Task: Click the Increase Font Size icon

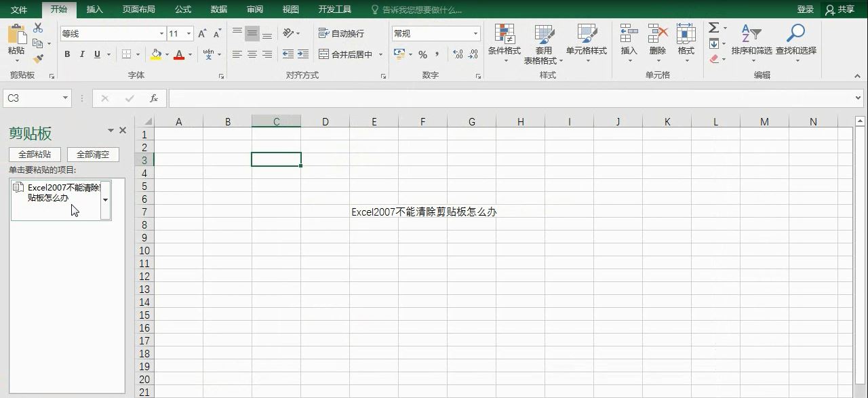Action: [x=202, y=34]
